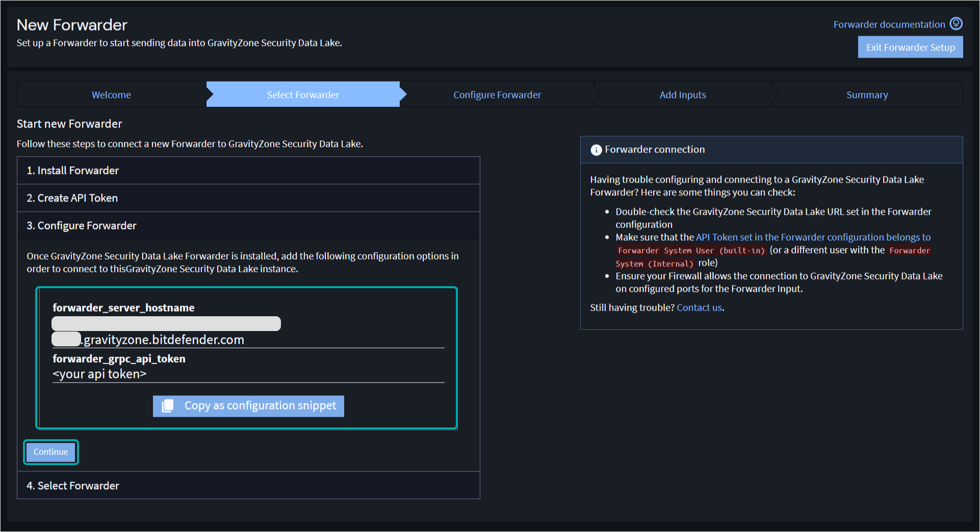Open the Contact us link
This screenshot has height=532, width=980.
699,308
